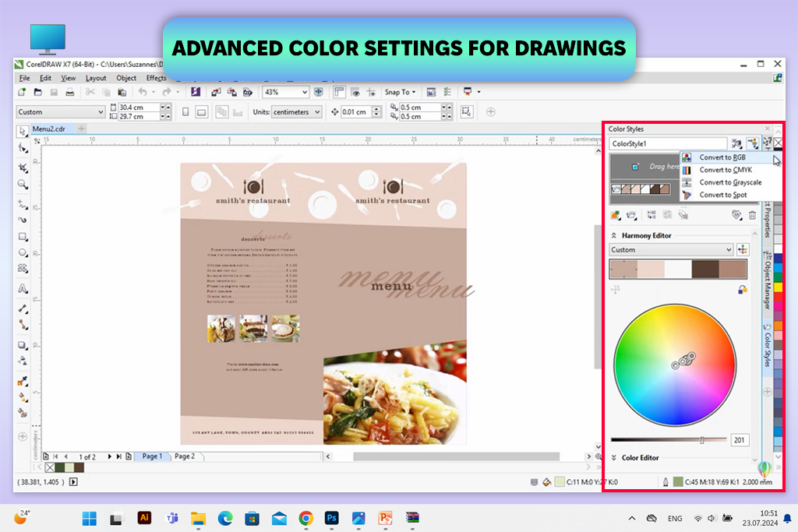Viewport: 798px width, 532px height.
Task: Select the Polygon tool
Action: point(23,268)
